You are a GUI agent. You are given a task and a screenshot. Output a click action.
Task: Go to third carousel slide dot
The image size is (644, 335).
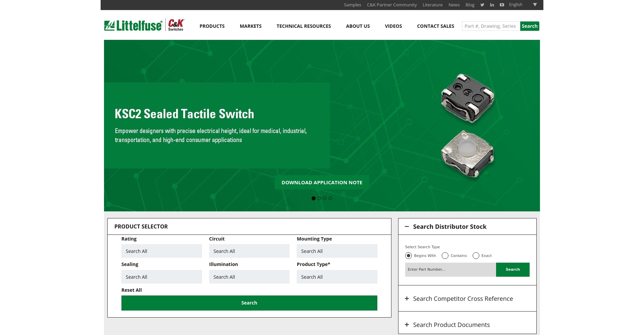click(x=325, y=198)
